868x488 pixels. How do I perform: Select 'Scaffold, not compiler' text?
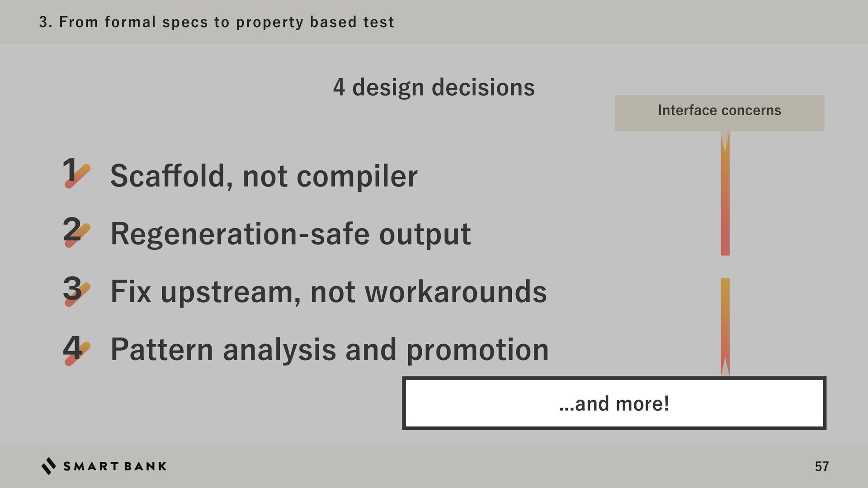pyautogui.click(x=264, y=176)
